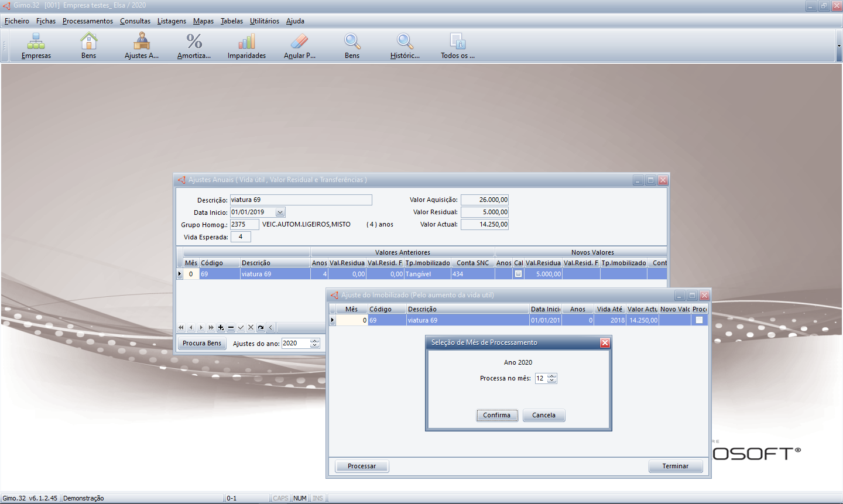Image resolution: width=843 pixels, height=504 pixels.
Task: Click the add record plus button
Action: 221,328
